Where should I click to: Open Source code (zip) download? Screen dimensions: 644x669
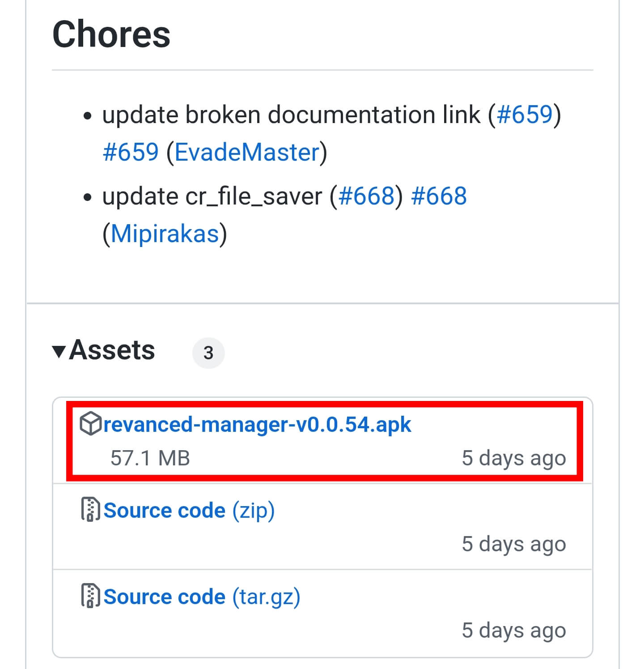(x=189, y=511)
